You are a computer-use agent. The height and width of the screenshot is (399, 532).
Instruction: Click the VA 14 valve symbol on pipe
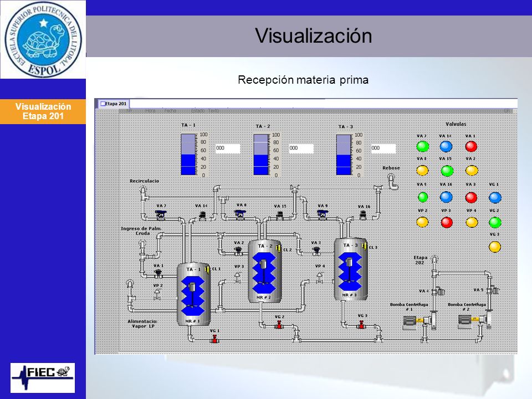point(203,216)
